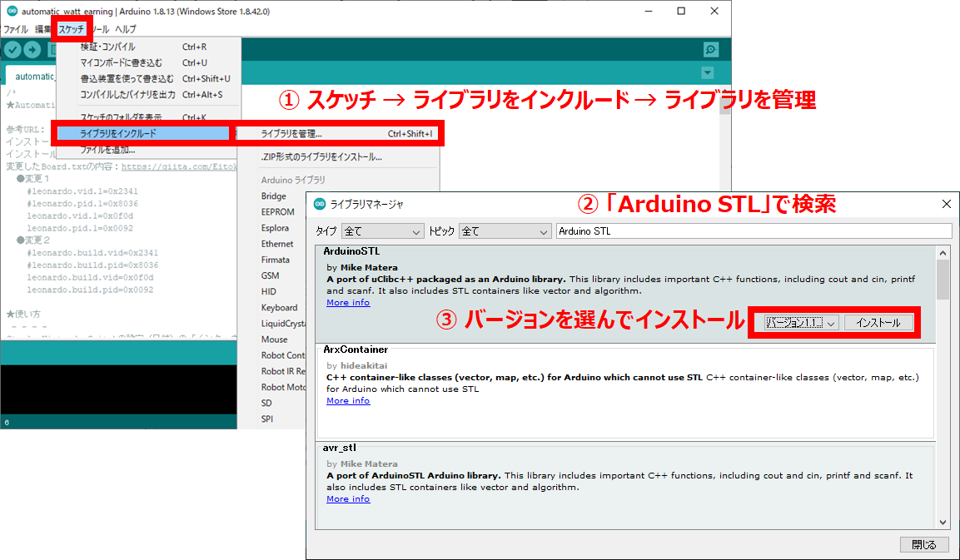Select the avr_stl library entry title

click(339, 448)
